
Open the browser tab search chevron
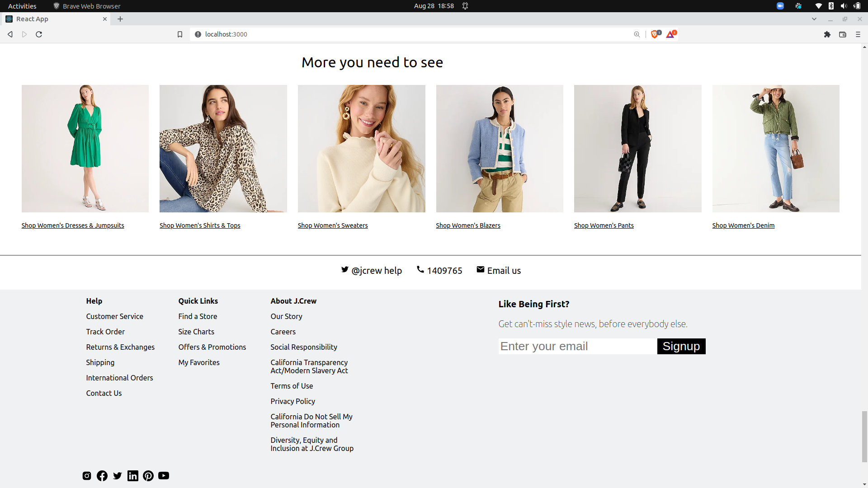click(814, 19)
